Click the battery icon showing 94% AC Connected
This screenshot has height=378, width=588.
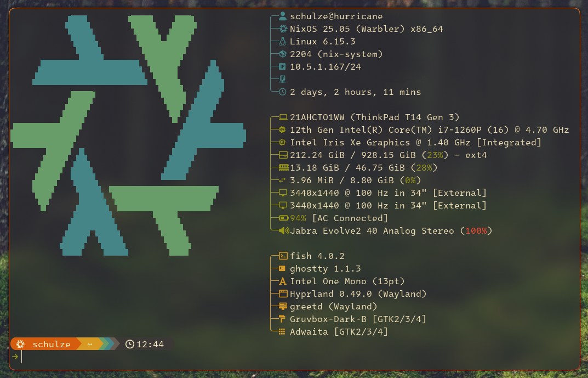(281, 218)
